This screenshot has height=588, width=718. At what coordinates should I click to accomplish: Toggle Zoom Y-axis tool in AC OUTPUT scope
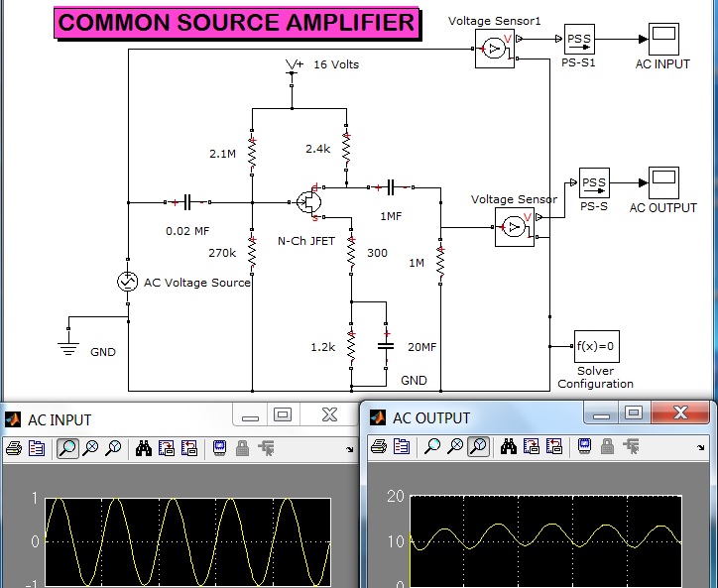point(479,446)
